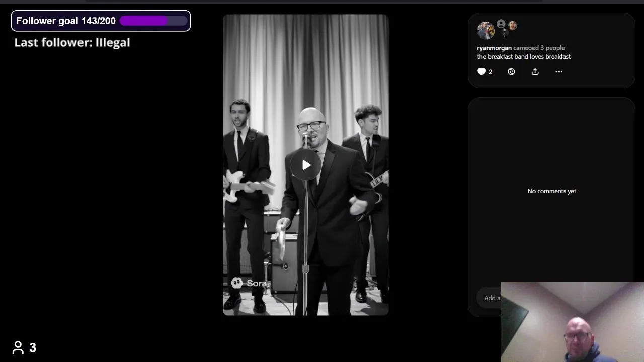
Task: Click the 'No comments yet' message
Action: click(x=551, y=191)
